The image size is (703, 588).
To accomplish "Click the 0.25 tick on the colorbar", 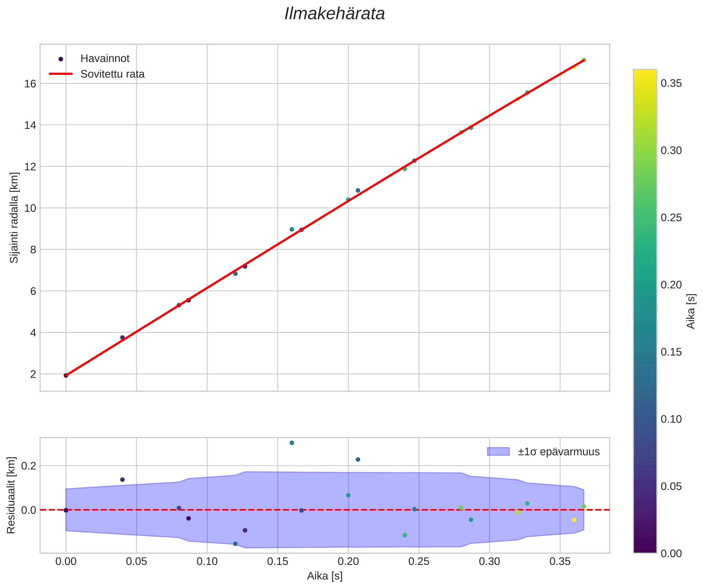I will [671, 218].
